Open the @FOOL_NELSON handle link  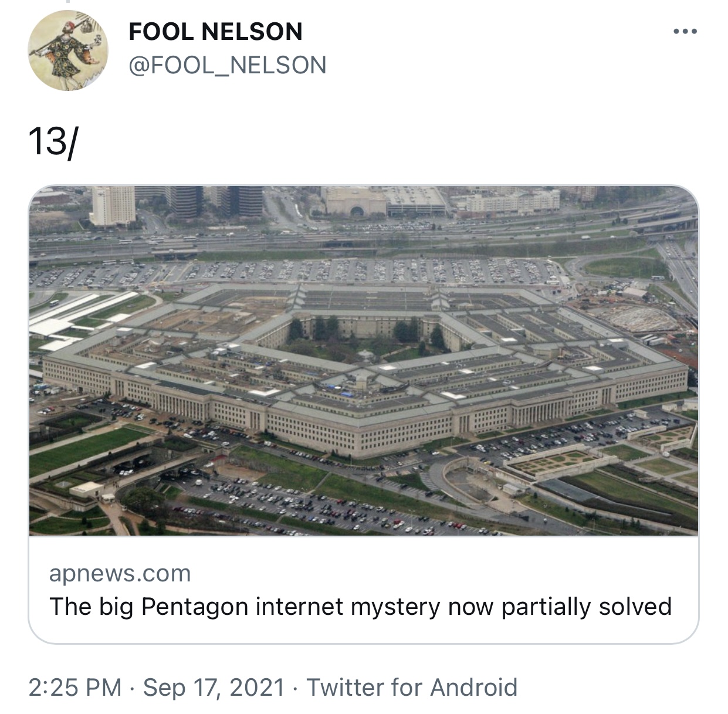pyautogui.click(x=227, y=65)
